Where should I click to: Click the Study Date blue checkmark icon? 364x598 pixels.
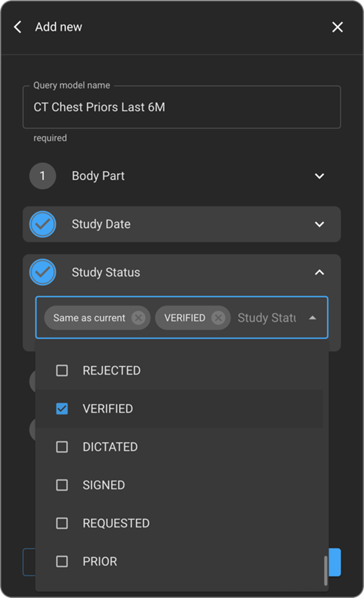pyautogui.click(x=43, y=224)
